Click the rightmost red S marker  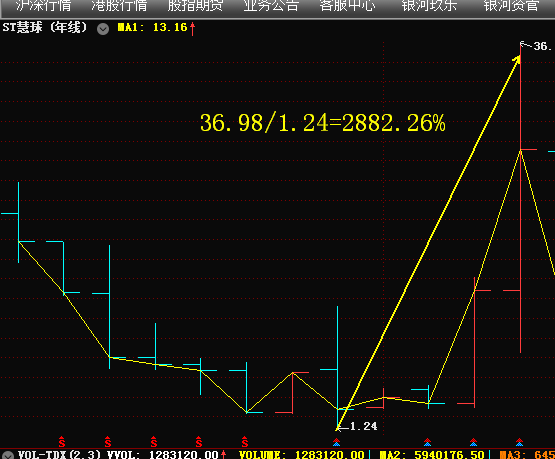(245, 442)
